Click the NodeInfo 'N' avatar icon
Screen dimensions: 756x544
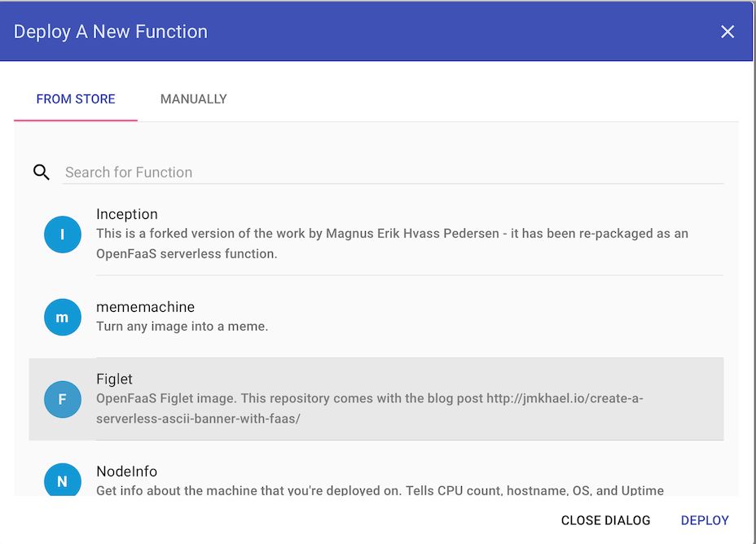click(x=63, y=480)
